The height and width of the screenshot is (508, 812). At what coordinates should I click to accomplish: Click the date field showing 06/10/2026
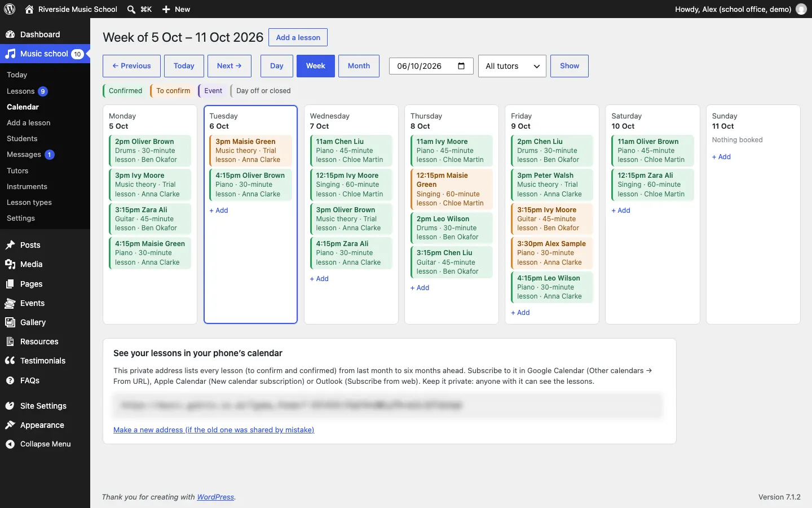431,66
